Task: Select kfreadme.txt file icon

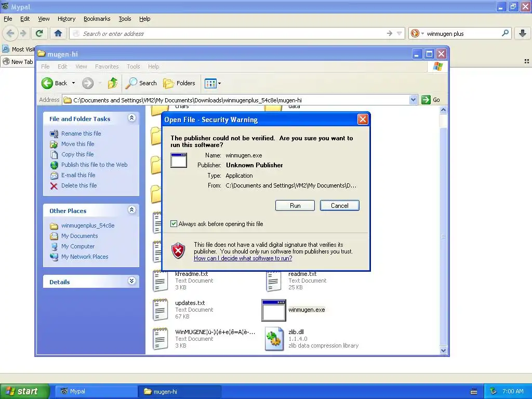Action: (160, 281)
